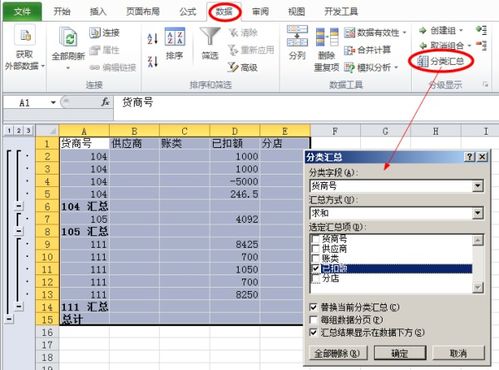Collapse the 104 汇总 group
The height and width of the screenshot is (370, 499).
[x=19, y=206]
